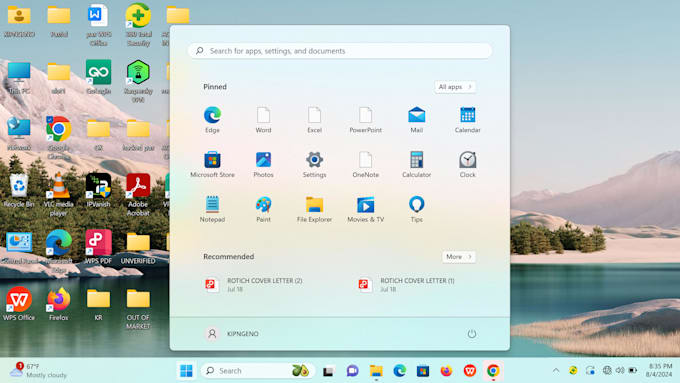Switch to Google Chrome on the taskbar

click(493, 371)
